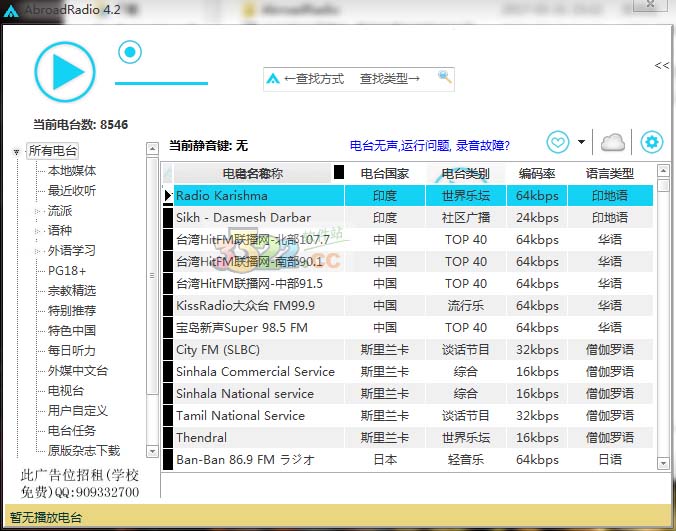
Task: Click the heart favorites icon
Action: pyautogui.click(x=558, y=142)
